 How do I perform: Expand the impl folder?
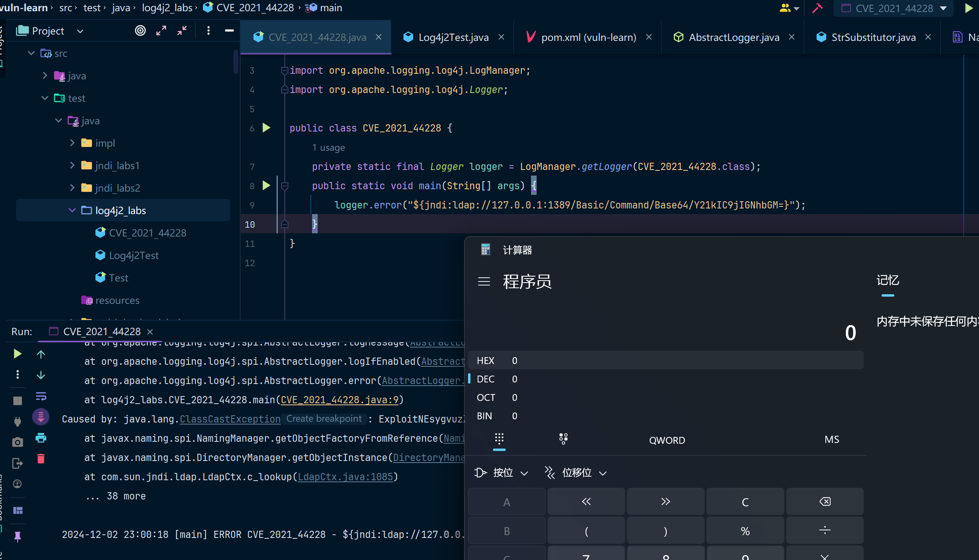72,143
